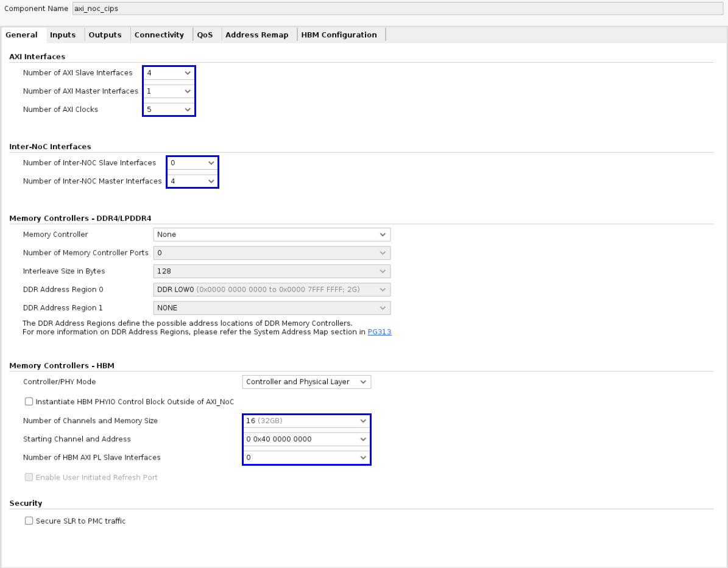This screenshot has height=568, width=728.
Task: Expand the Controller/PHY Mode dropdown
Action: (306, 382)
